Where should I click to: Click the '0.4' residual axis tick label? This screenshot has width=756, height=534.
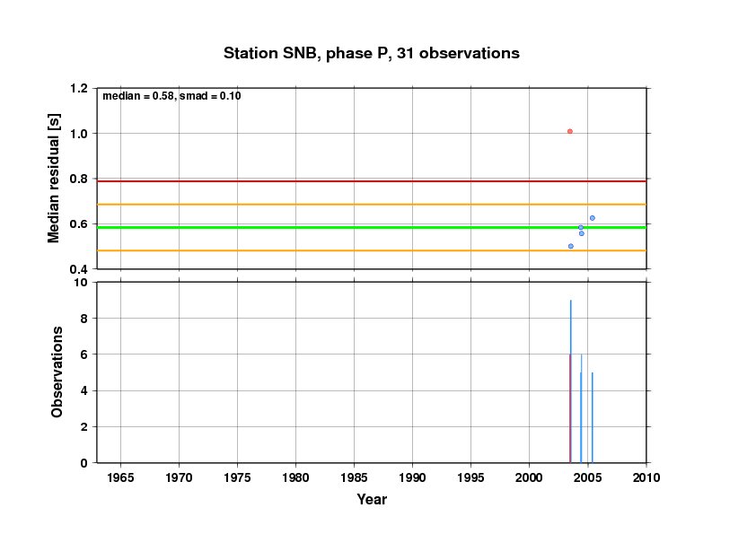[x=79, y=269]
